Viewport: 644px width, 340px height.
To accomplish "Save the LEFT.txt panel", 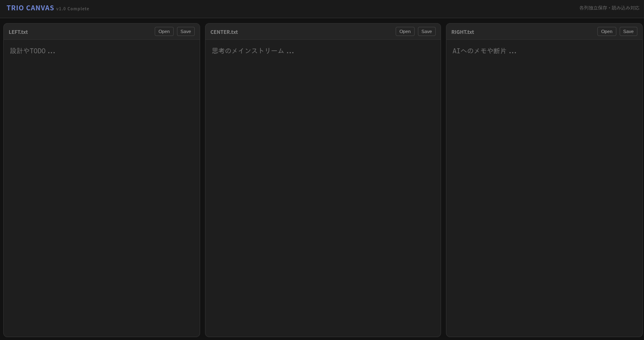I will click(186, 31).
